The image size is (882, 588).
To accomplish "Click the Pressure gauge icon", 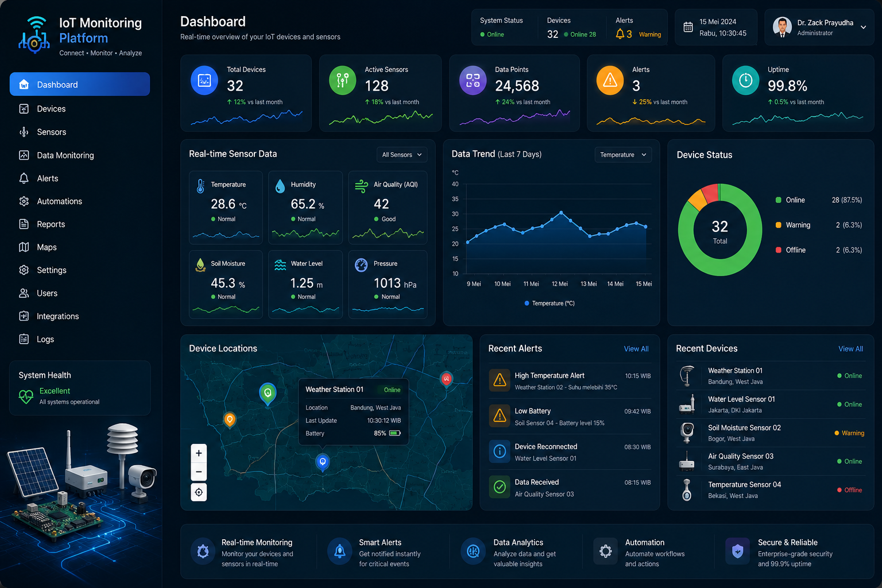I will [x=361, y=265].
